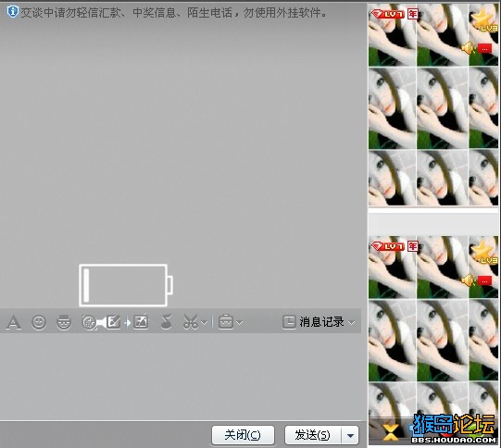
Task: Click the speaker icon in upper QQ show
Action: 468,48
